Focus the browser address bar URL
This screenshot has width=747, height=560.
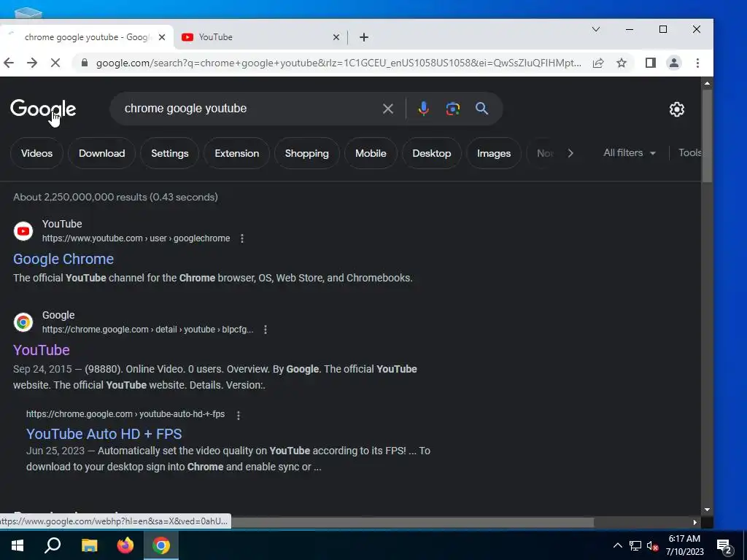[x=338, y=63]
